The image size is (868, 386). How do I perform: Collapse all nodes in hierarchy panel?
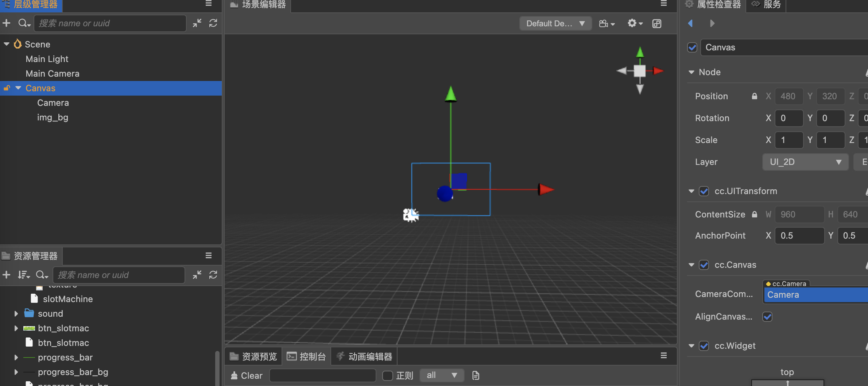(197, 23)
